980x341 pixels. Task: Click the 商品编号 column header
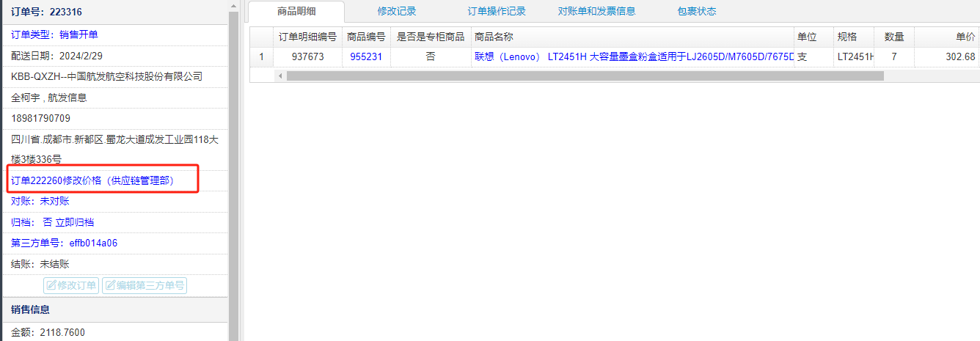pos(366,37)
